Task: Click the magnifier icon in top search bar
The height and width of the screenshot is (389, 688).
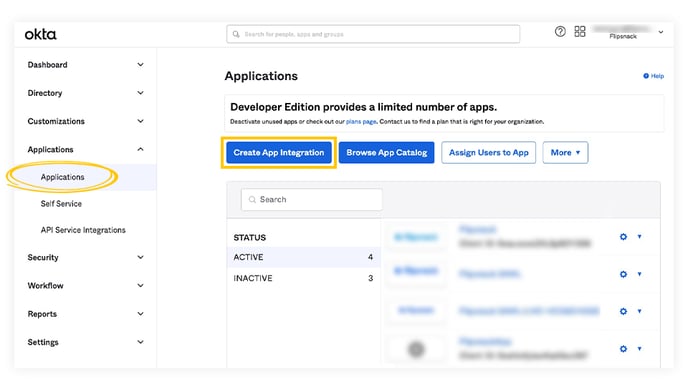Action: (x=236, y=34)
